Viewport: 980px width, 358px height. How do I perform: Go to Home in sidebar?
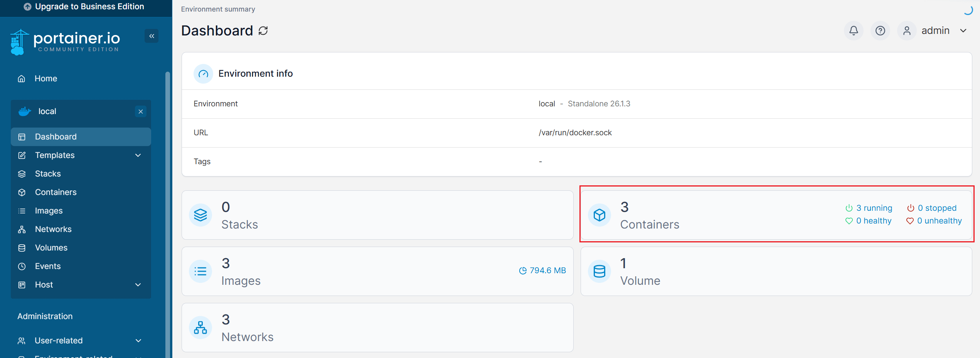coord(45,79)
